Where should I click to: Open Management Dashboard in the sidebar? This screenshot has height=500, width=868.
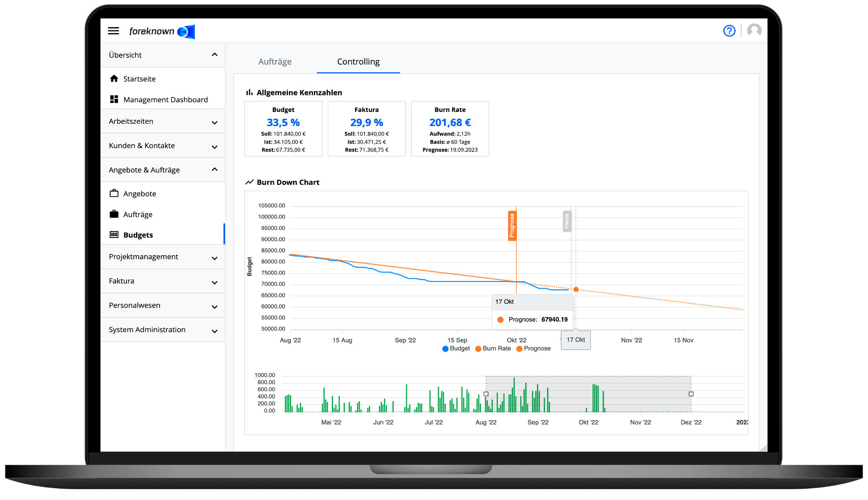(163, 99)
